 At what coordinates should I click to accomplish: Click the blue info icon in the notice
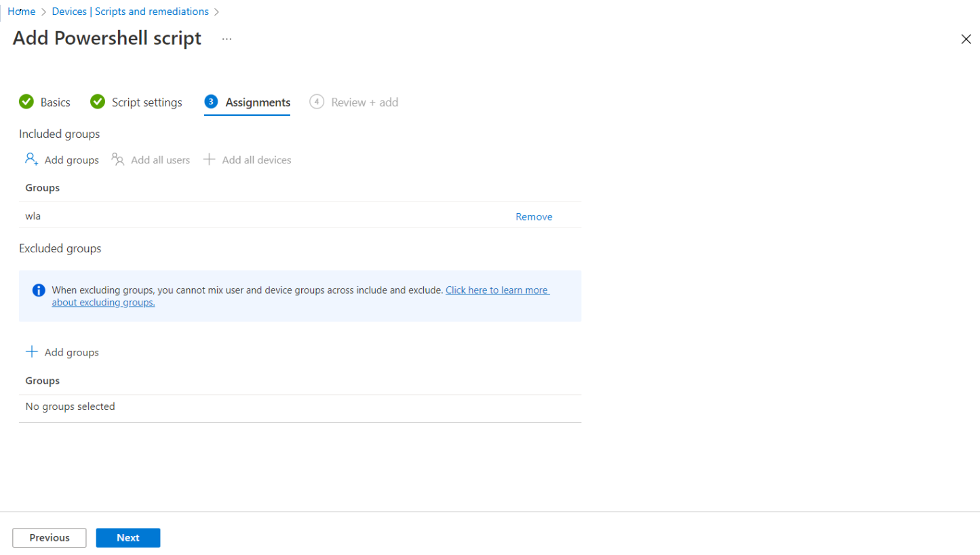pos(39,290)
